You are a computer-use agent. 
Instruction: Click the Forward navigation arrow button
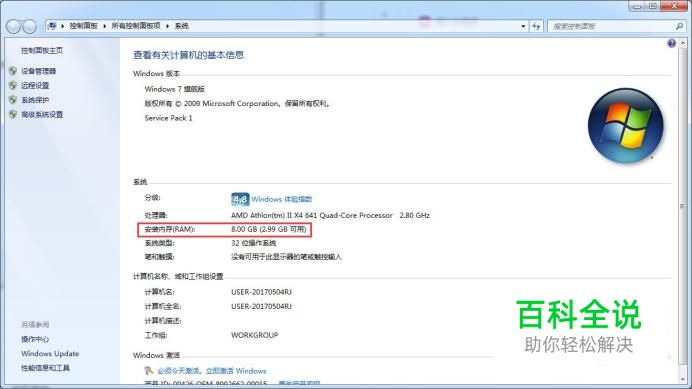(x=30, y=26)
